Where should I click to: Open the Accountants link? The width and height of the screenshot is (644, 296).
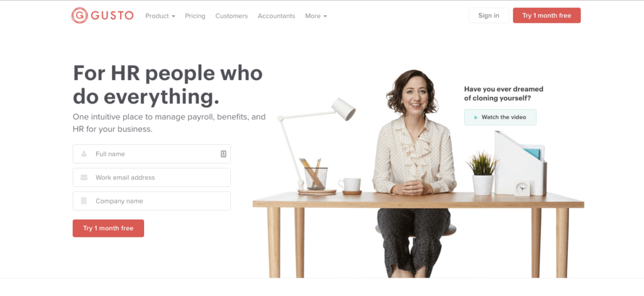pyautogui.click(x=277, y=16)
